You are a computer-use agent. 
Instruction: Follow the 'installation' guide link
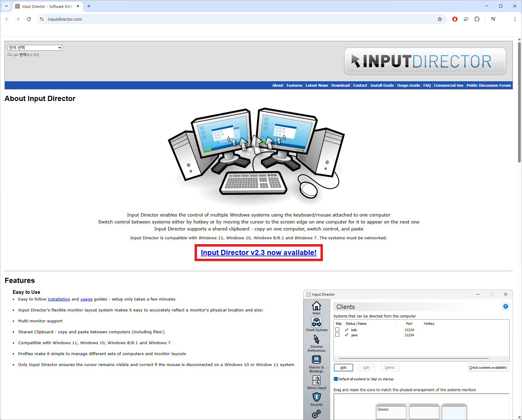pos(59,299)
